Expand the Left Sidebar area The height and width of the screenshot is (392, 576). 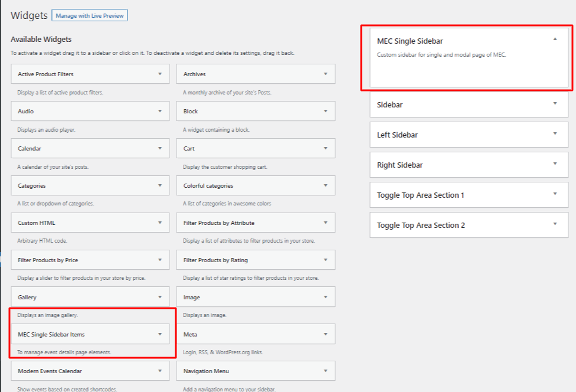coord(555,134)
